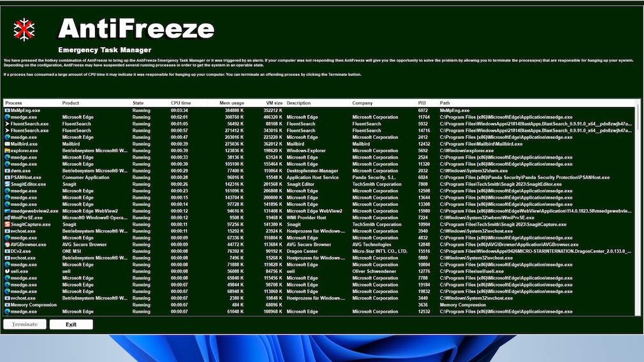
Task: Select the Mailbird.exe process icon
Action: (x=7, y=144)
